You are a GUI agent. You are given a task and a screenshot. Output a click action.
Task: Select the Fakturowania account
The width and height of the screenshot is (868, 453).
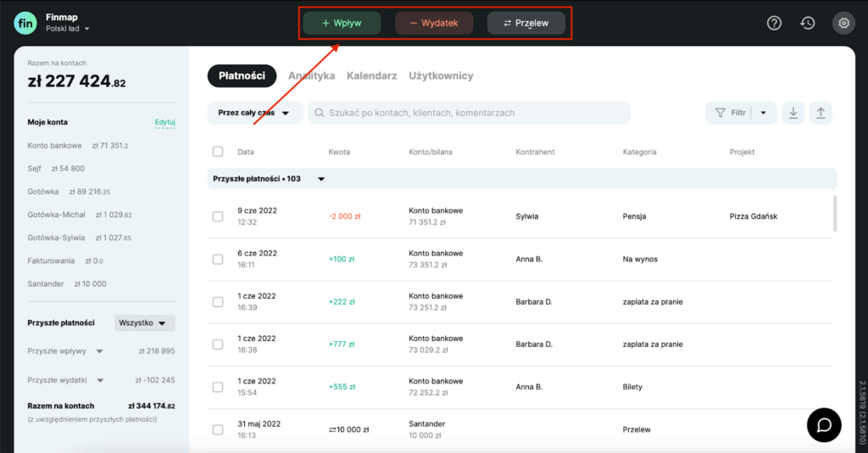coord(65,260)
